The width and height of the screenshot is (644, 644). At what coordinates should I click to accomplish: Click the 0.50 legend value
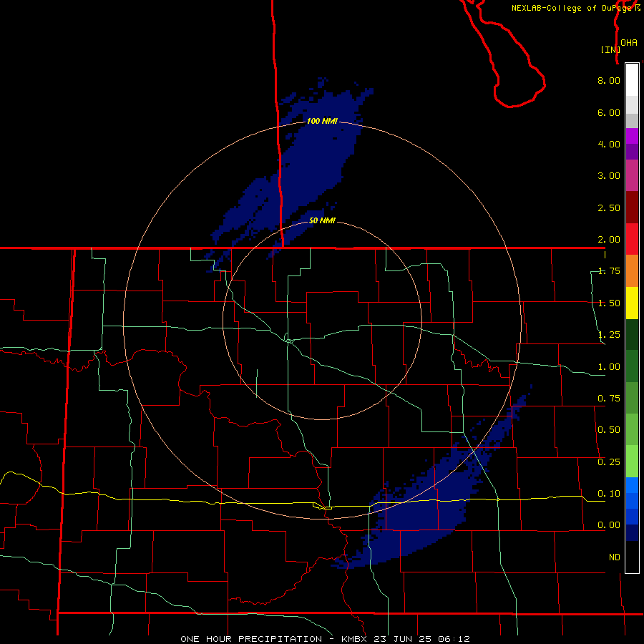coord(609,430)
